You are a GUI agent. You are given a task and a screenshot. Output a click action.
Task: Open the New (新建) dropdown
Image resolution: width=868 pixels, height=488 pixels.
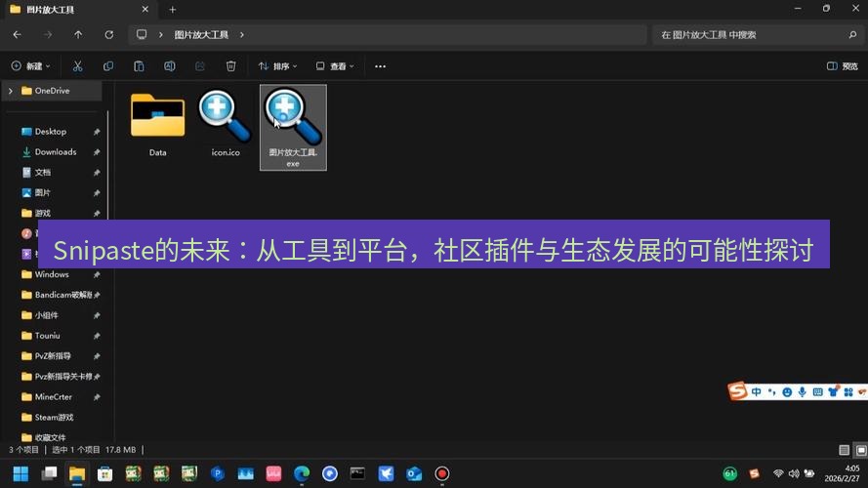pyautogui.click(x=30, y=66)
